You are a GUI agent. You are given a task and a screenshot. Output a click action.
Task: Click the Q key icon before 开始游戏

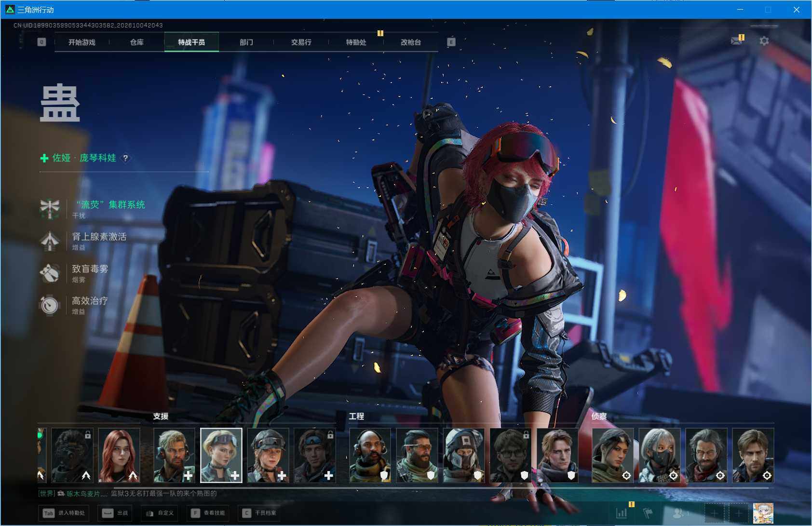42,42
